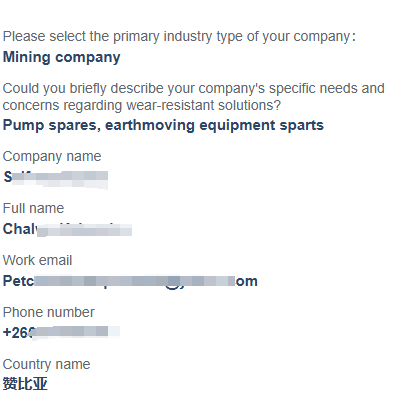Viewport: 420px width, 417px height.
Task: Click the blurred company name value
Action: [x=56, y=178]
